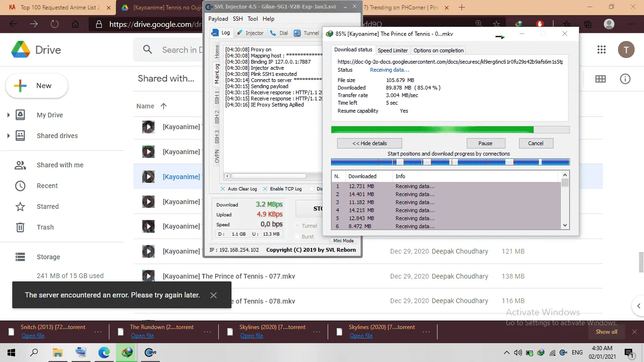Show hidden system tray icons
644x362 pixels.
[507, 353]
